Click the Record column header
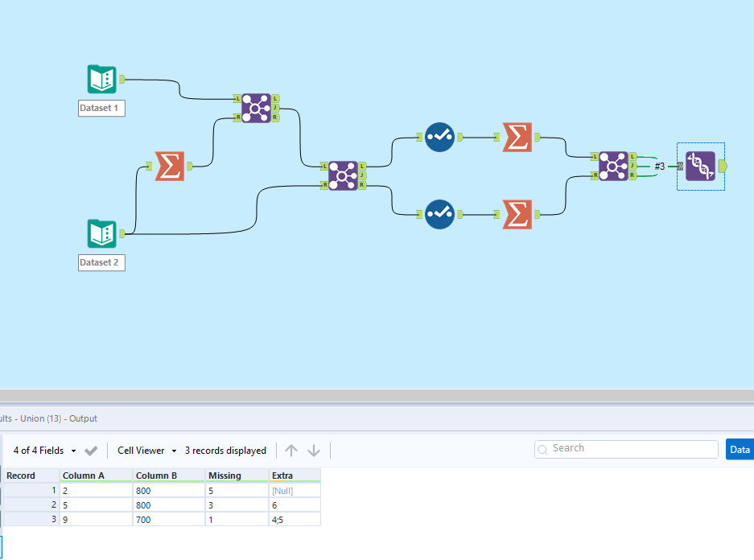This screenshot has height=560, width=754. pos(31,476)
